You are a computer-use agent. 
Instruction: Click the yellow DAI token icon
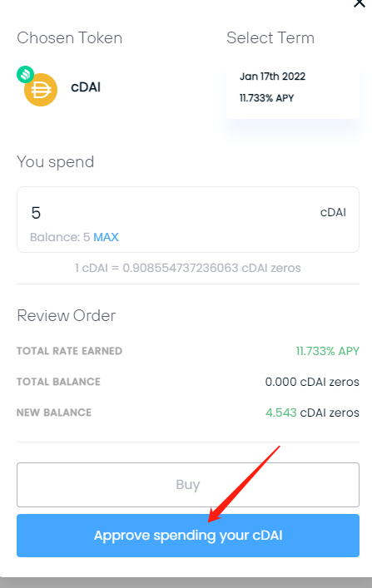coord(41,90)
